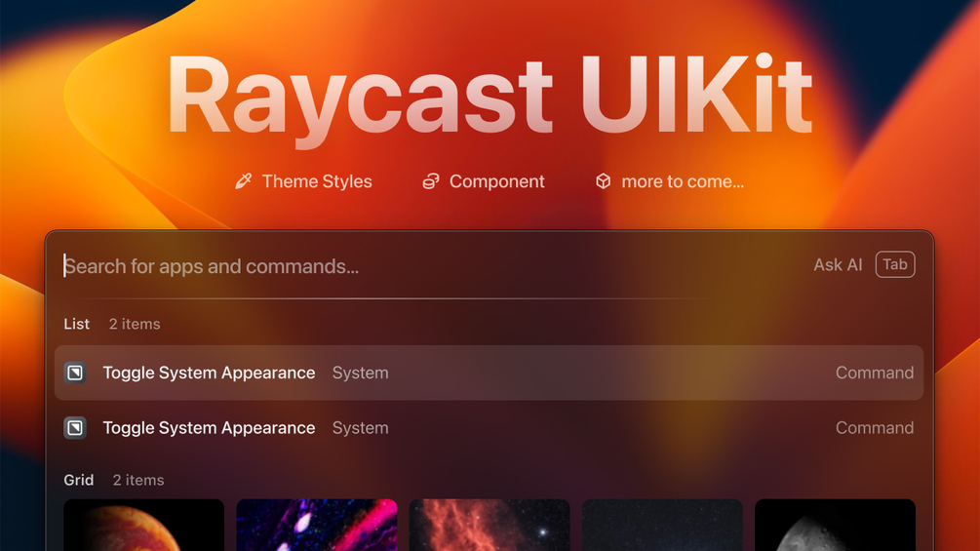The image size is (980, 551).
Task: Open the pink and purple abstract thumbnail
Action: 317,525
